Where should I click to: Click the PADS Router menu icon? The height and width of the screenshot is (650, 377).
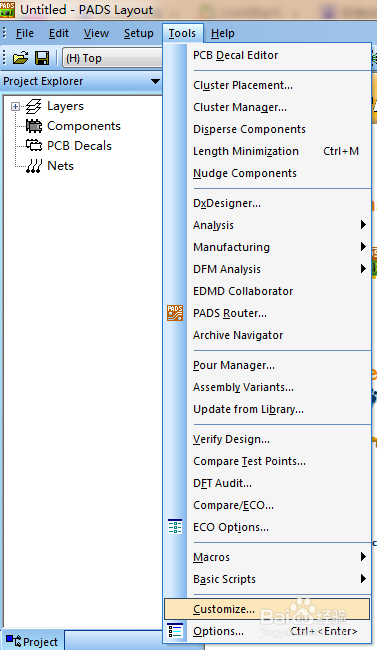click(x=175, y=313)
